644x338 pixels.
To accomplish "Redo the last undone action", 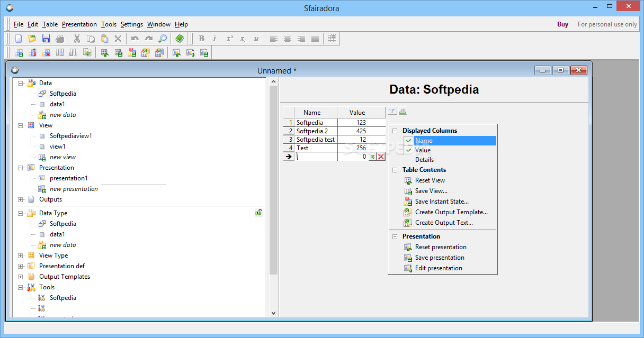I will pos(149,39).
